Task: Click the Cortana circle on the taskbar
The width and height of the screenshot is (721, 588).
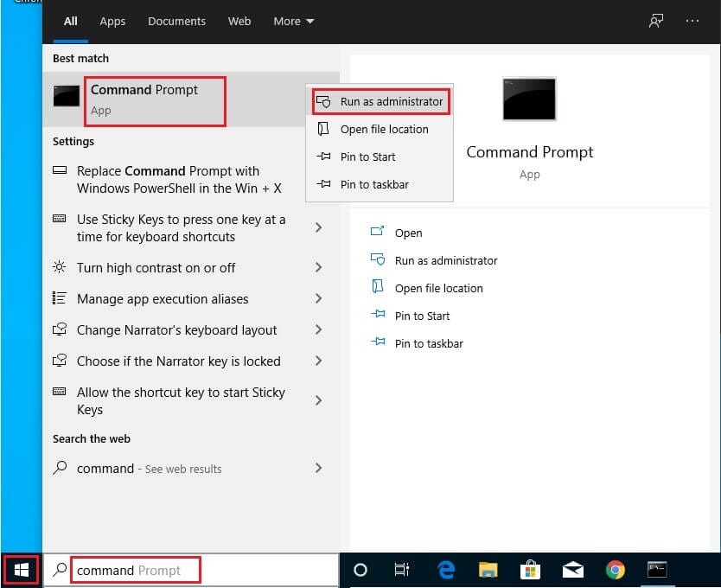Action: [x=360, y=570]
